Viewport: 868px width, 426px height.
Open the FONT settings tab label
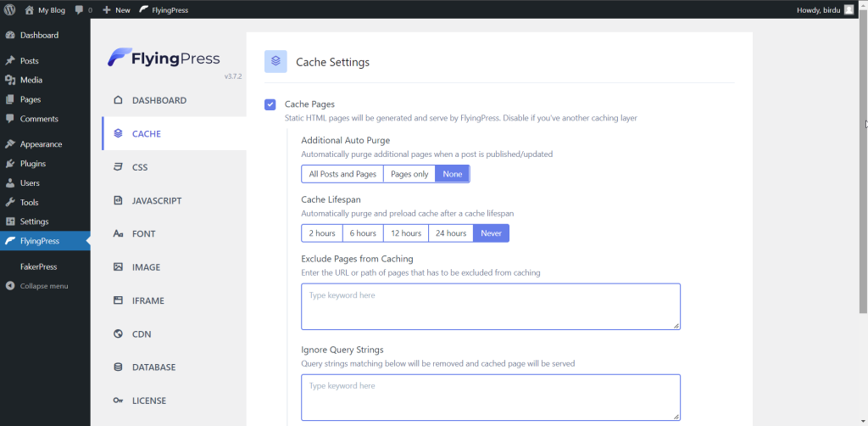(x=144, y=233)
